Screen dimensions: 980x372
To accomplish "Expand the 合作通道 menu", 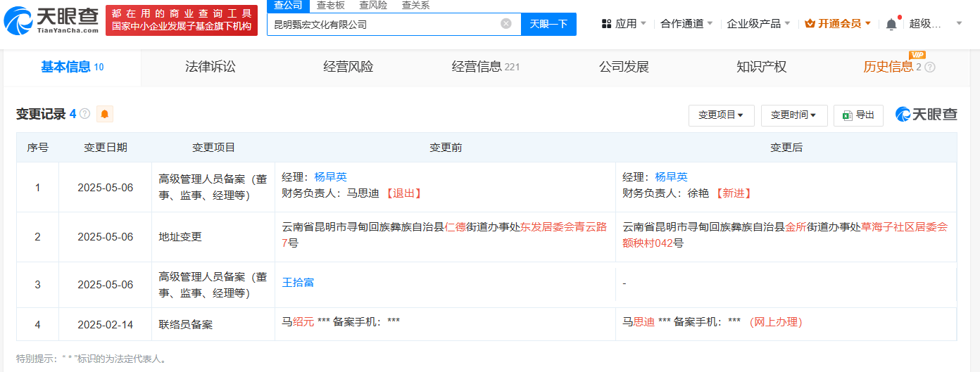I will click(686, 24).
